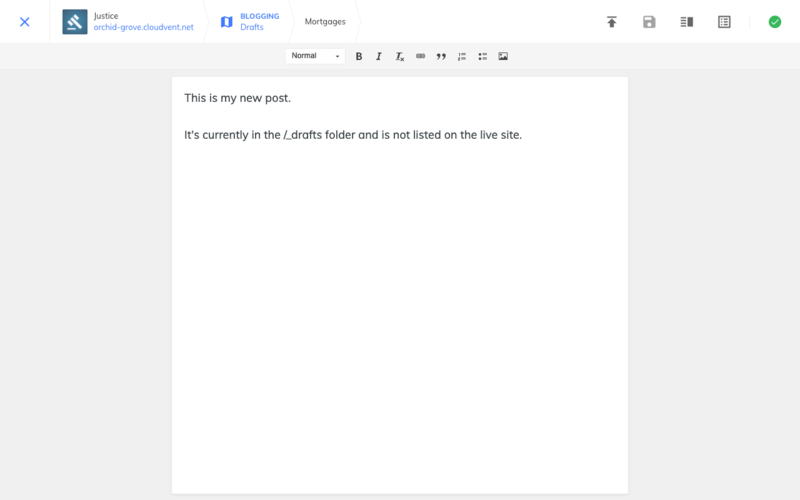Clear formatting with the Tx icon
The height and width of the screenshot is (500, 800).
pyautogui.click(x=399, y=57)
